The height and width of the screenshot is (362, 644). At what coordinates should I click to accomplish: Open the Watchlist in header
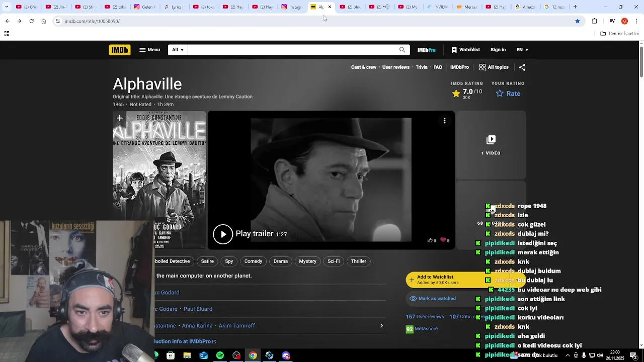465,50
